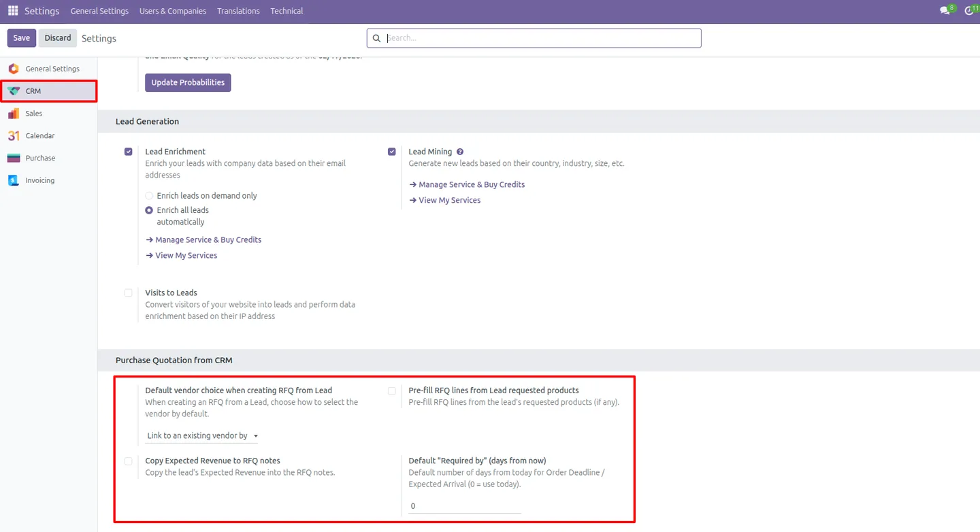980x532 pixels.
Task: Open the Translations menu
Action: click(238, 11)
